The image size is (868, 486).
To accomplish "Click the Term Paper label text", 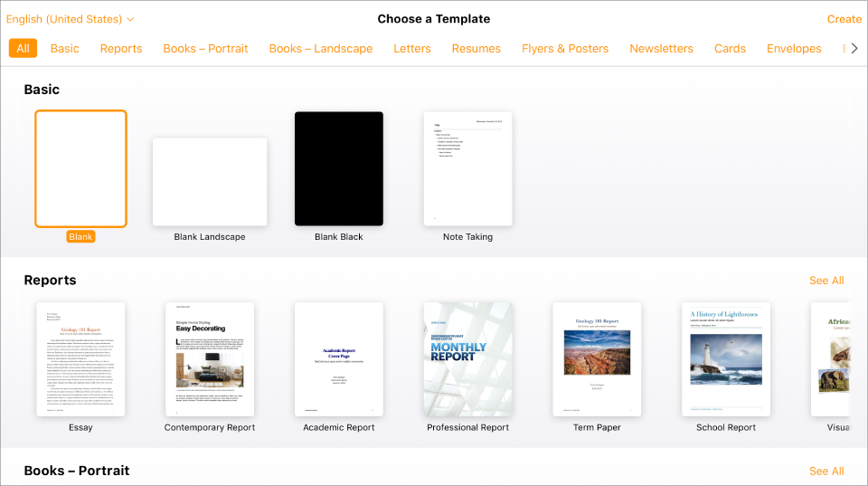I will 597,427.
